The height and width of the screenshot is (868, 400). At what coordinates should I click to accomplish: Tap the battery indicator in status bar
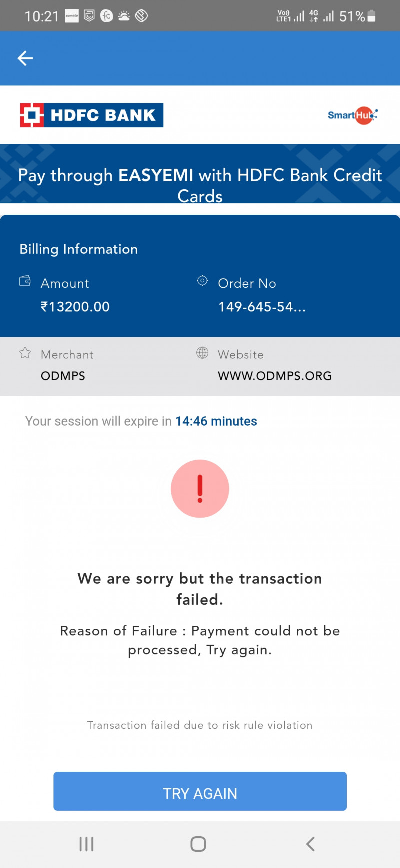click(x=371, y=16)
